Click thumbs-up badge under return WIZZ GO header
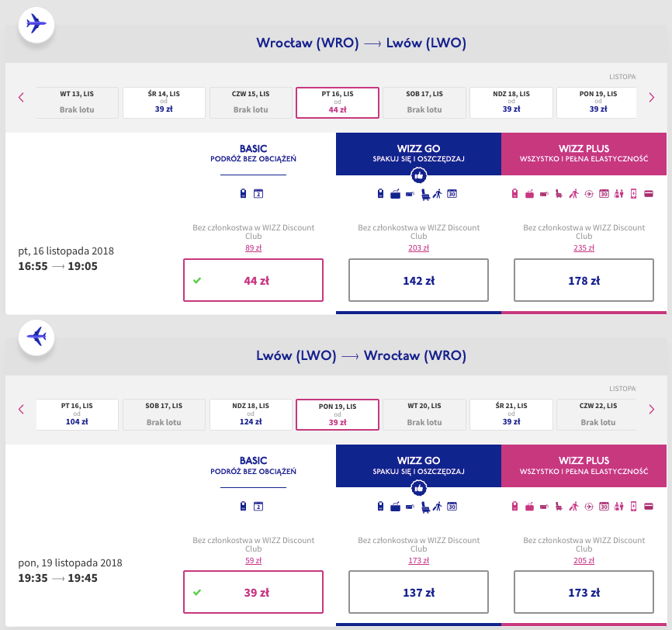The image size is (672, 630). [419, 488]
